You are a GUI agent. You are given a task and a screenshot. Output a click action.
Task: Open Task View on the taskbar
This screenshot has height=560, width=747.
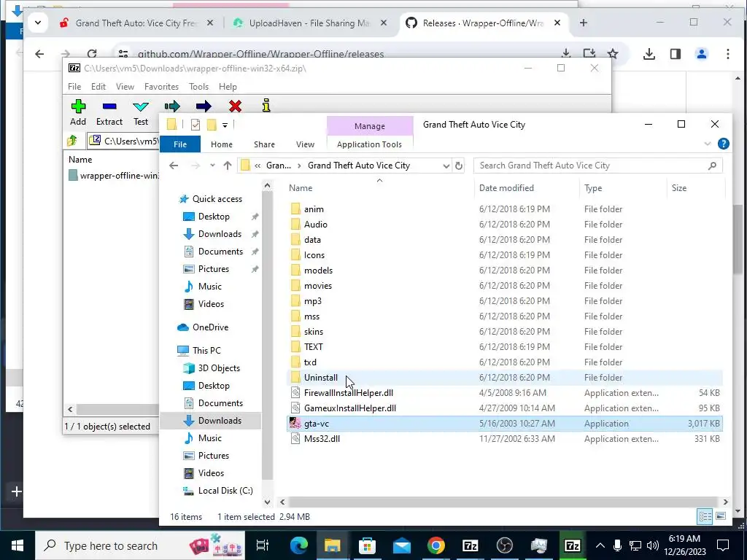point(263,545)
